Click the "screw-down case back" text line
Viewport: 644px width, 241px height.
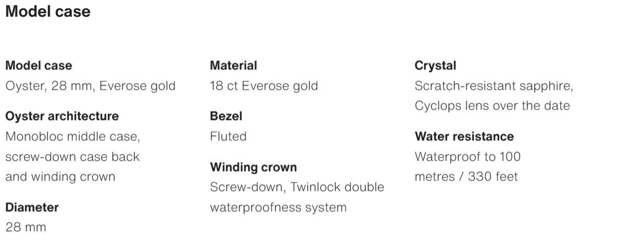tap(72, 156)
